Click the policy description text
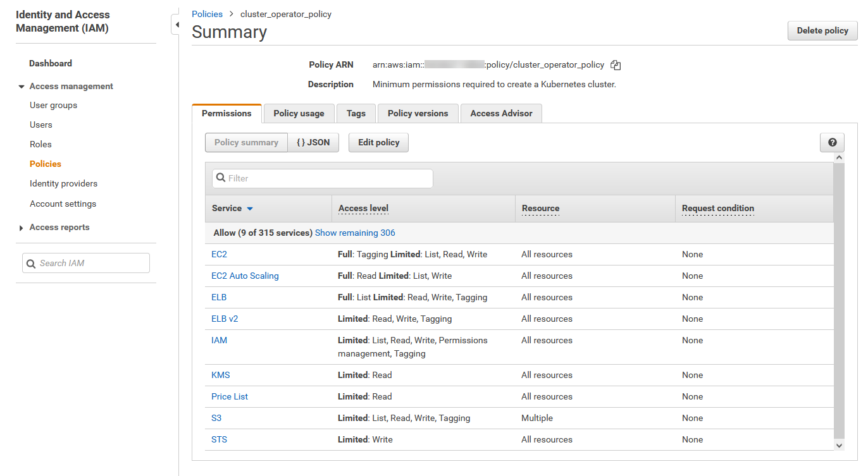Viewport: 868px width, 476px height. pyautogui.click(x=494, y=85)
